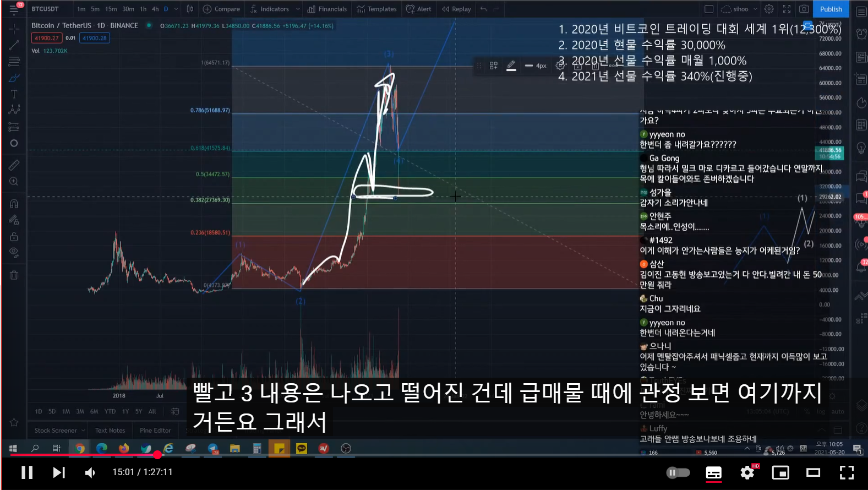Open YouTube player settings gear
Viewport: 868px width, 490px height.
(747, 472)
